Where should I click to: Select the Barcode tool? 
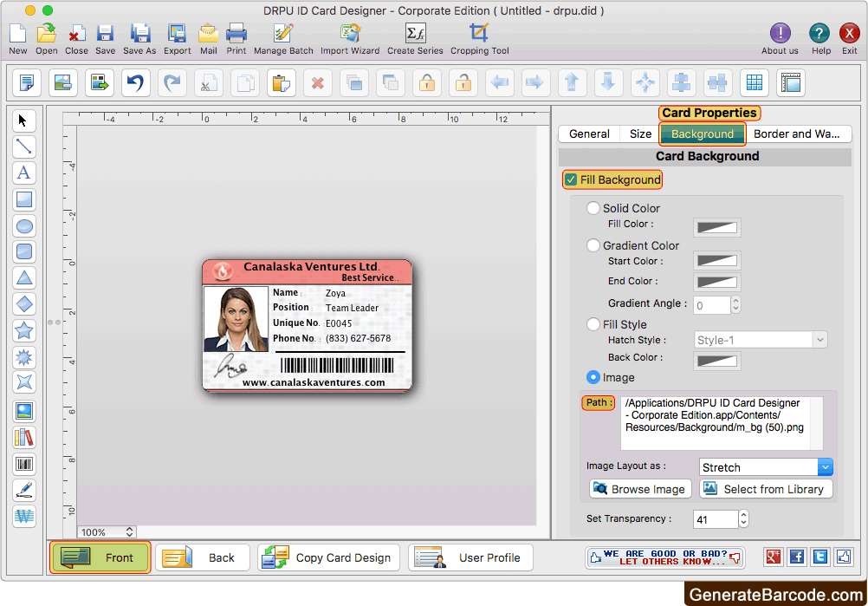coord(24,464)
